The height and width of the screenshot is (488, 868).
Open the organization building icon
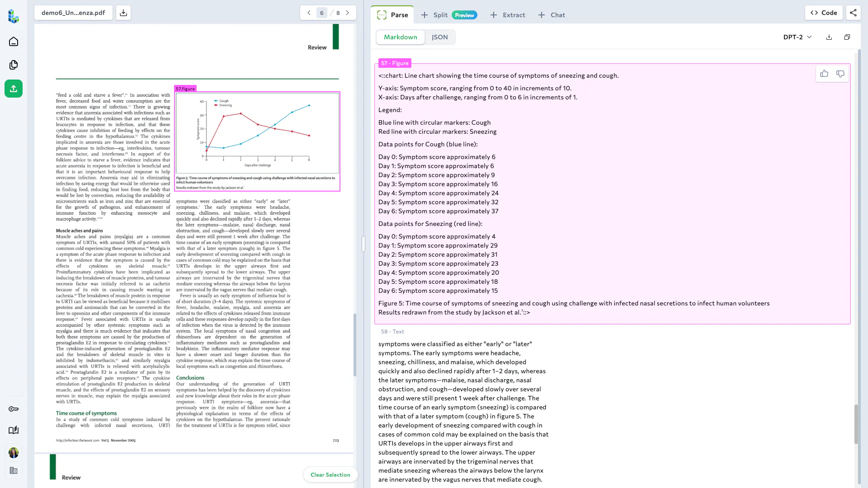14,471
